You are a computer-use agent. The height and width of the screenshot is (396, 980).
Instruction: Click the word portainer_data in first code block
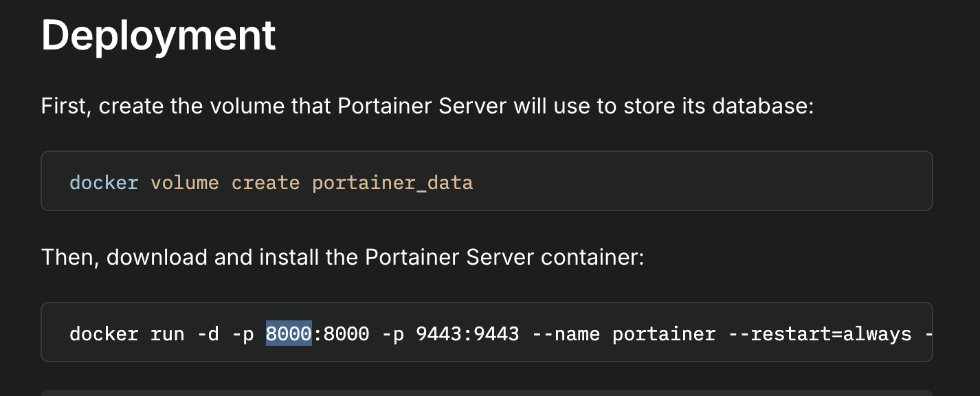point(392,184)
